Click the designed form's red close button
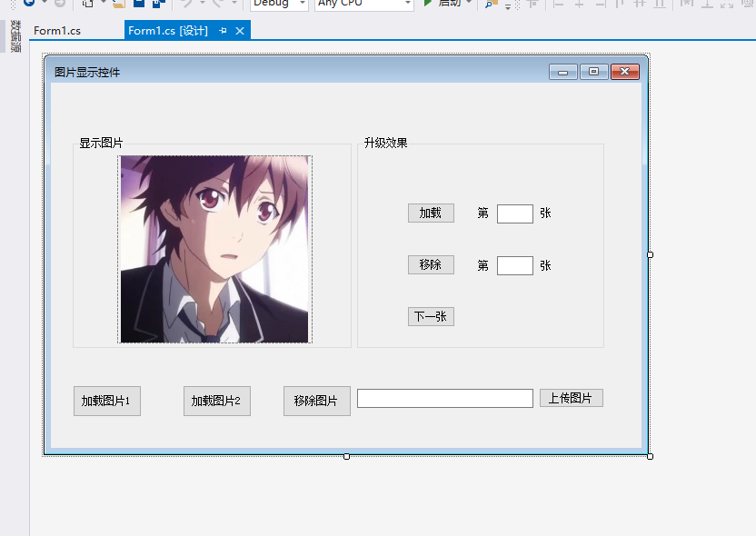The height and width of the screenshot is (536, 756). pos(625,72)
